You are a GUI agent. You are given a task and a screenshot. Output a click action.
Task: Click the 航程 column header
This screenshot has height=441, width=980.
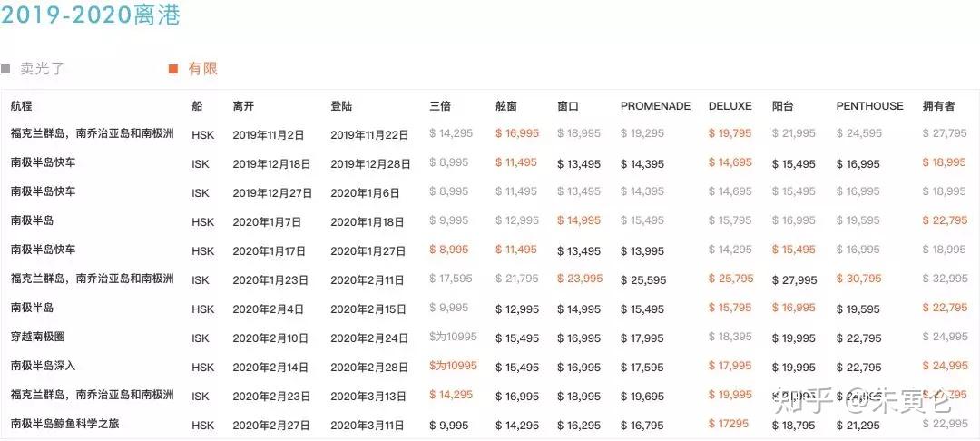(x=21, y=106)
